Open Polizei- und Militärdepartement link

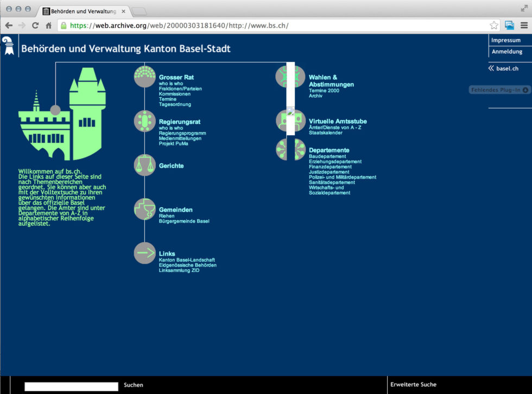click(343, 177)
